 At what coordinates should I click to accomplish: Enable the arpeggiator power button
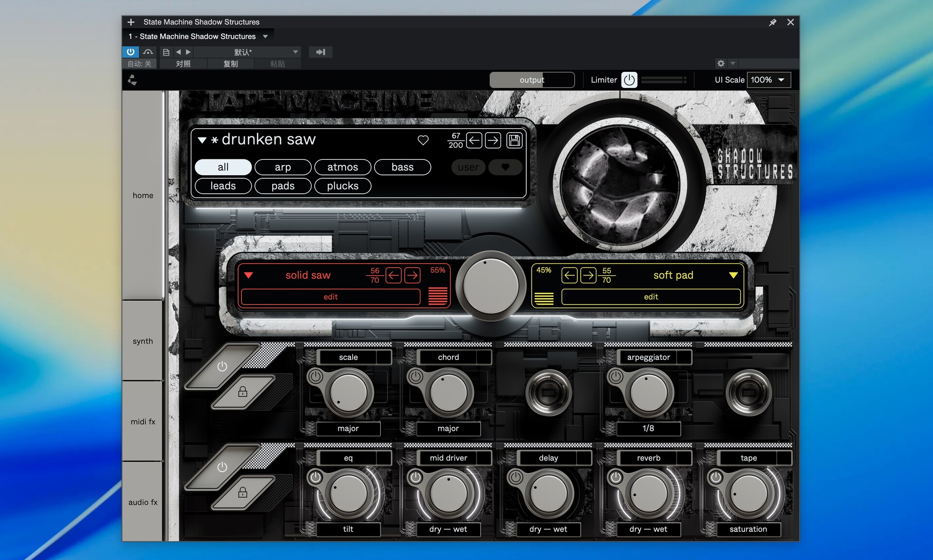(616, 376)
